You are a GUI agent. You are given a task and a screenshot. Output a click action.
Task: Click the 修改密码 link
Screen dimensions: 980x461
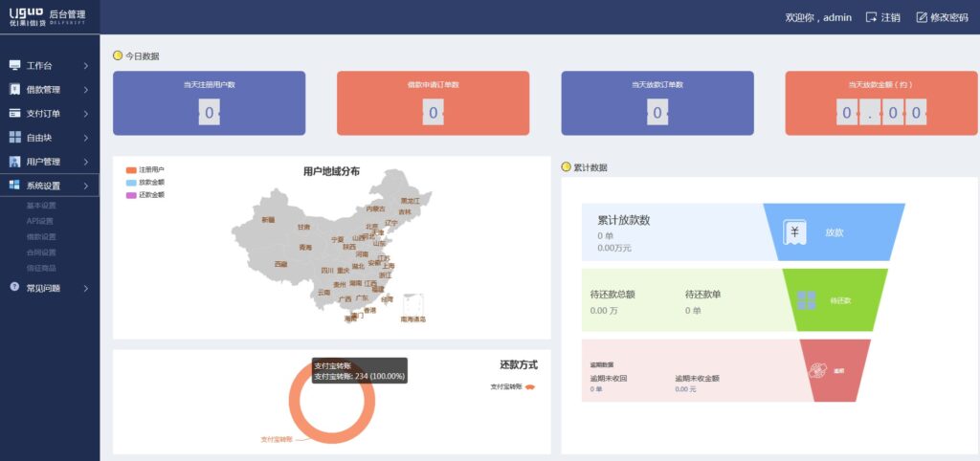942,17
